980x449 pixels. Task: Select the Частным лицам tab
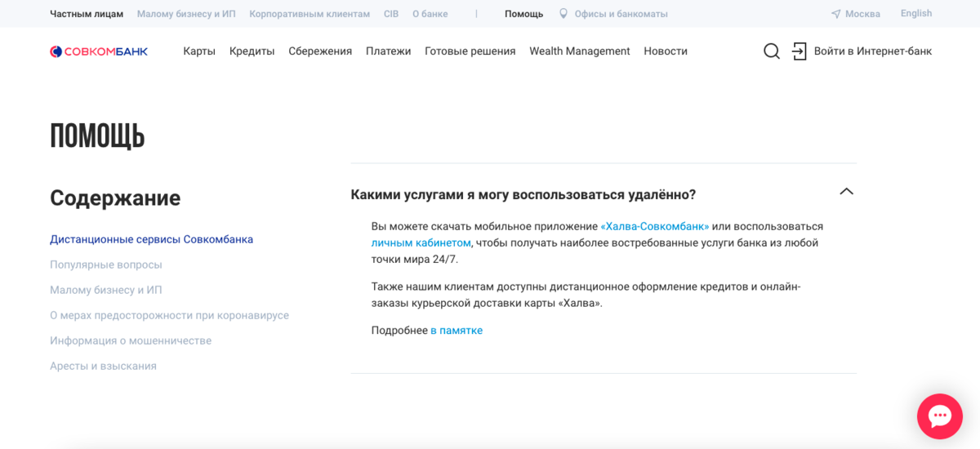(87, 14)
